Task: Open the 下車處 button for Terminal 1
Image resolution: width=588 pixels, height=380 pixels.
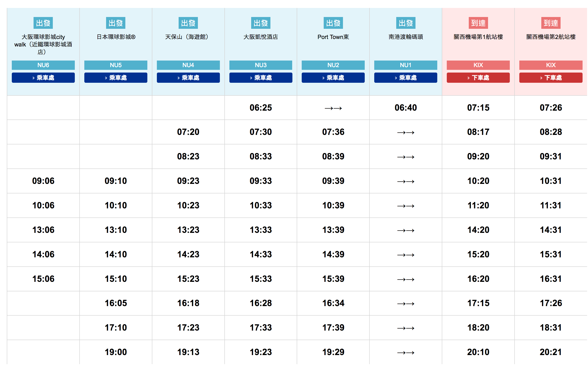Action: click(478, 78)
